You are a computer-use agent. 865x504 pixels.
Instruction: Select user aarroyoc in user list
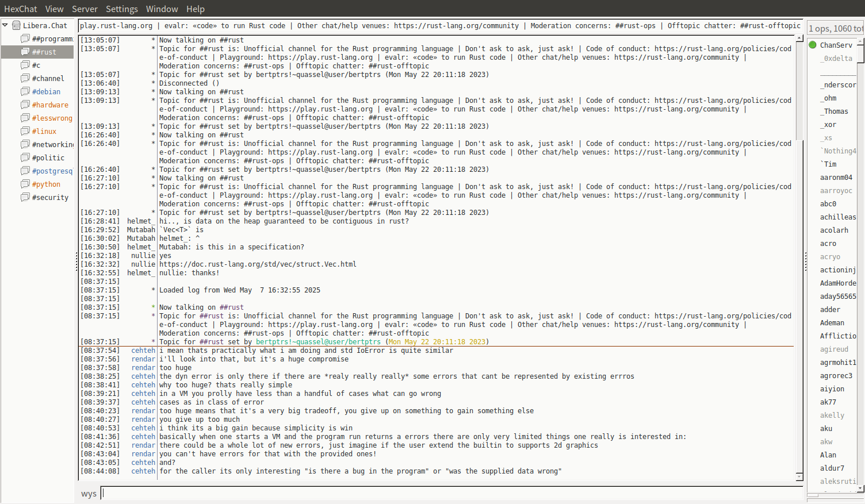836,191
